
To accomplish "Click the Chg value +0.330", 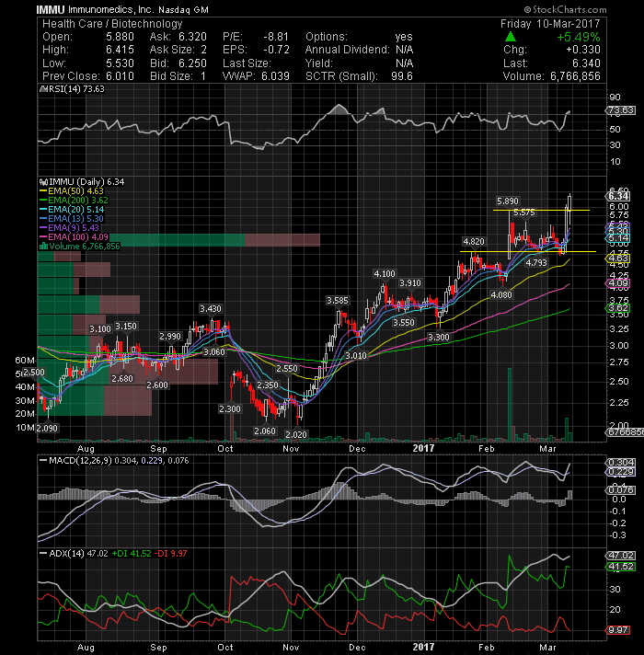I will pos(583,50).
